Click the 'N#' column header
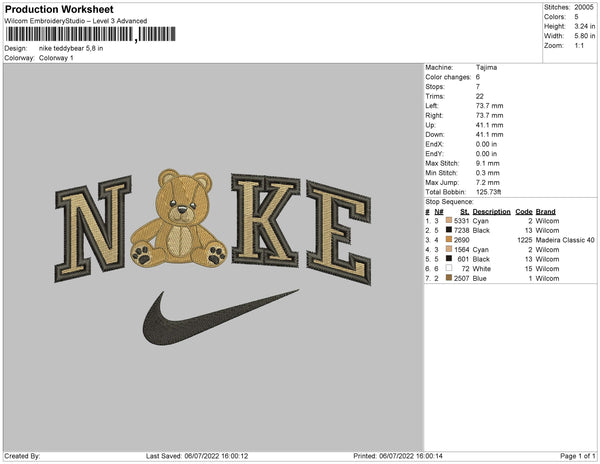This screenshot has width=600, height=464. pos(439,212)
